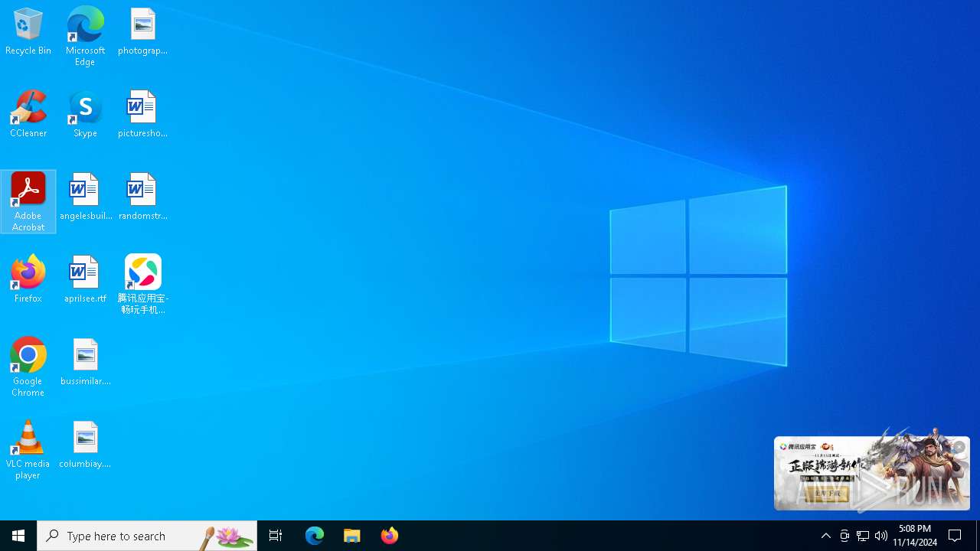This screenshot has width=980, height=551.
Task: Launch Firefox from desktop shortcut
Action: pos(28,280)
